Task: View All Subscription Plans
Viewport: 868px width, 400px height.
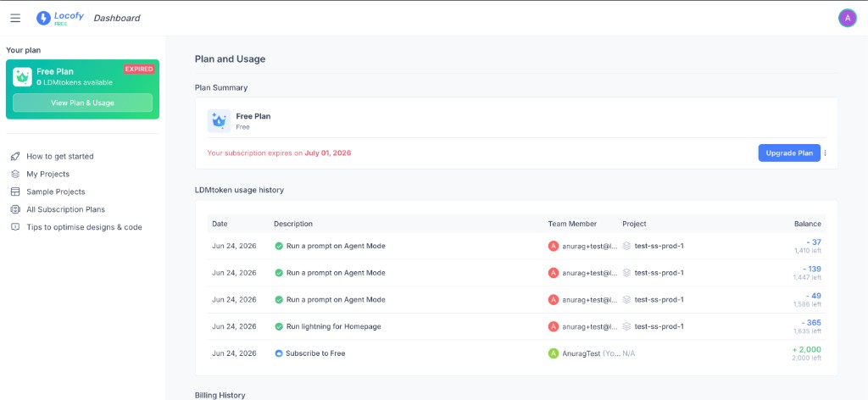Action: click(66, 209)
